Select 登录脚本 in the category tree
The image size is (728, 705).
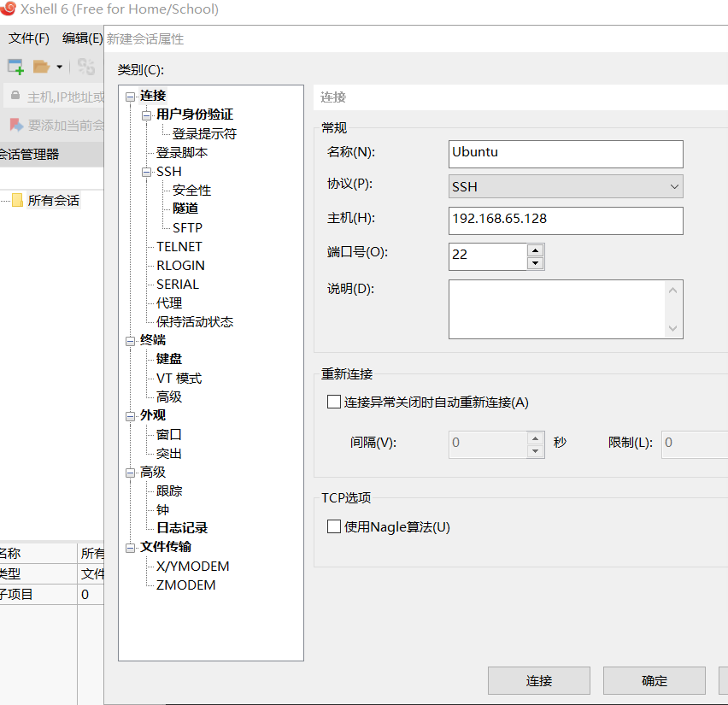[181, 152]
